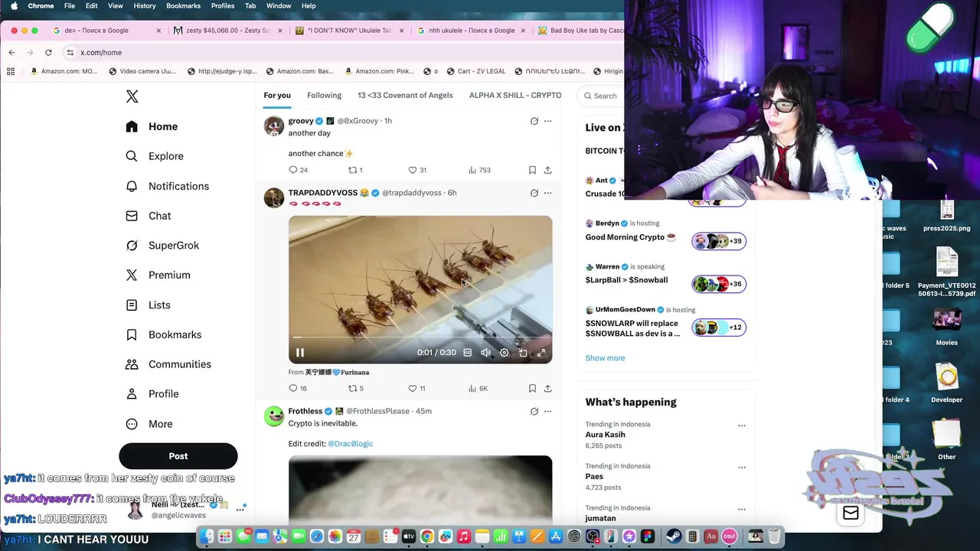
Task: Switch to the Following tab
Action: click(324, 96)
